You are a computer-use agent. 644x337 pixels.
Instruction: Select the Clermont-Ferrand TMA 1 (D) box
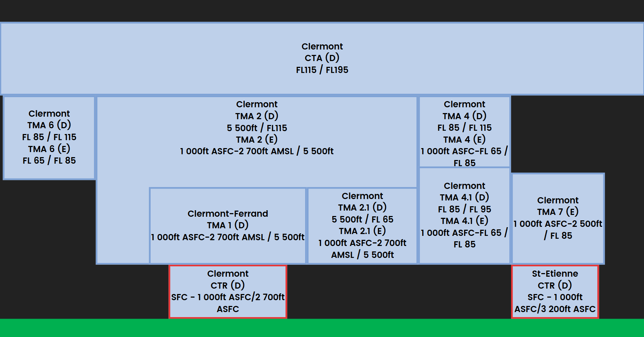(228, 226)
